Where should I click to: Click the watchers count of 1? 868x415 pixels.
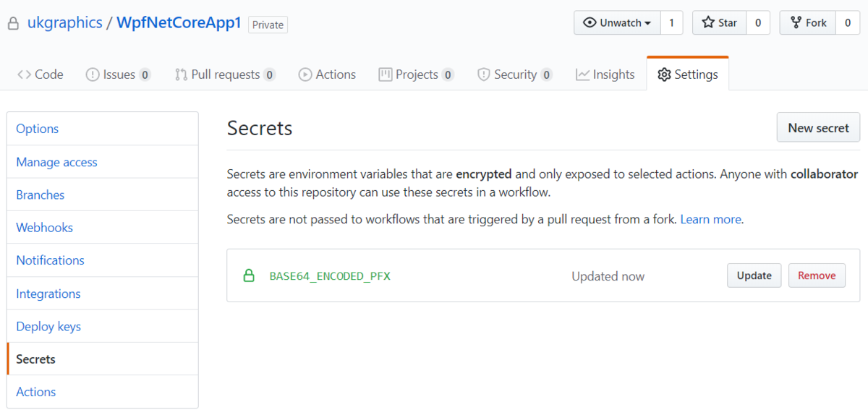pyautogui.click(x=671, y=22)
